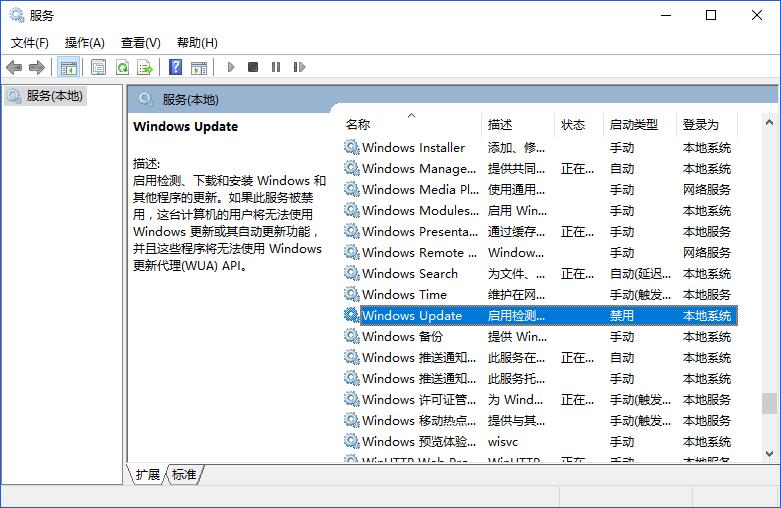The image size is (781, 508).
Task: Open the 操作(A) menu
Action: (x=85, y=43)
